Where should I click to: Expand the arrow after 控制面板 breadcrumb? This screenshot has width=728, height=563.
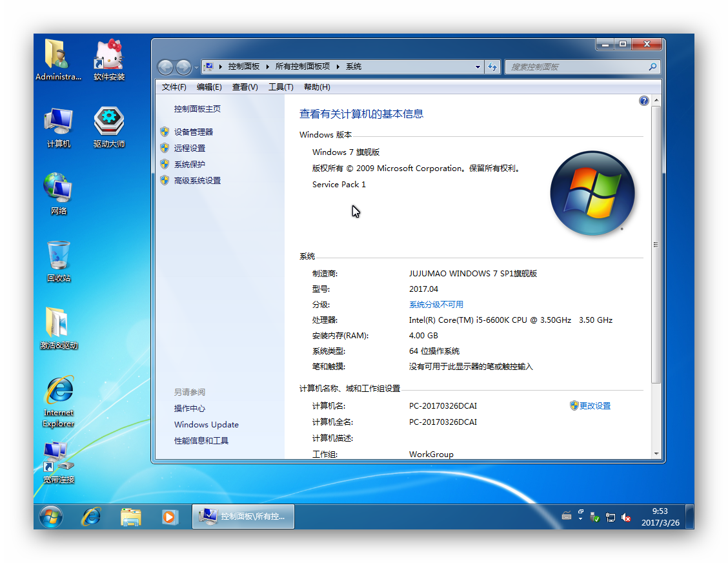coord(267,67)
